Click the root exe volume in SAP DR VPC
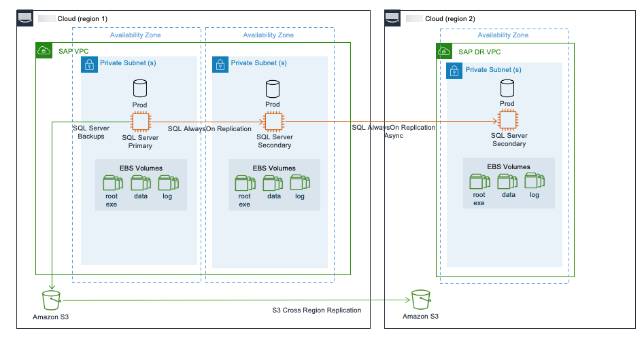The width and height of the screenshot is (644, 339). click(x=479, y=181)
